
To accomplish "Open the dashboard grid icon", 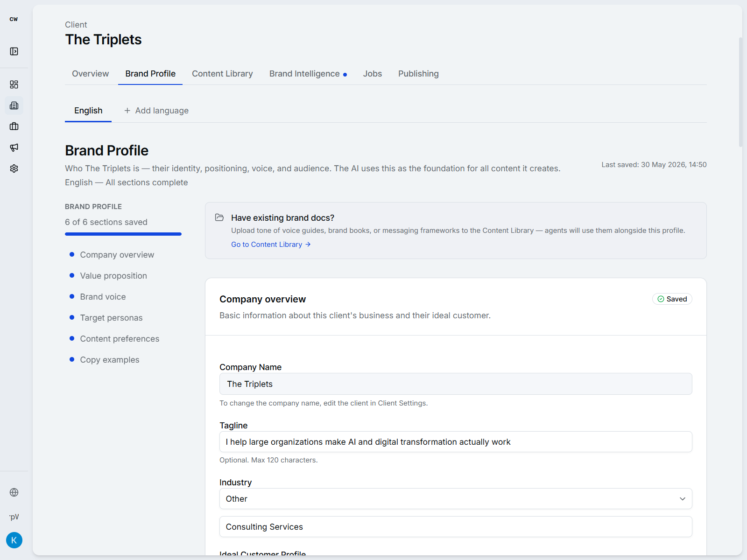I will 14,84.
